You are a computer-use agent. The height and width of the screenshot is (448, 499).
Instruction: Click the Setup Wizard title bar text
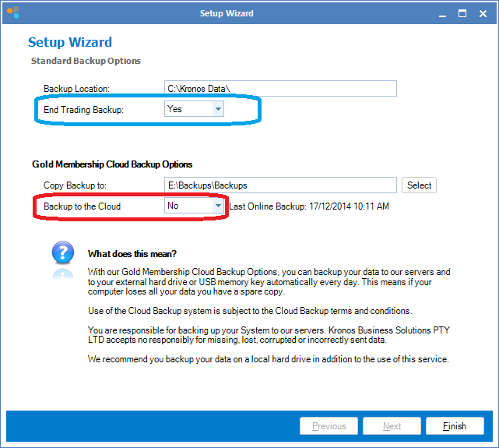[227, 13]
